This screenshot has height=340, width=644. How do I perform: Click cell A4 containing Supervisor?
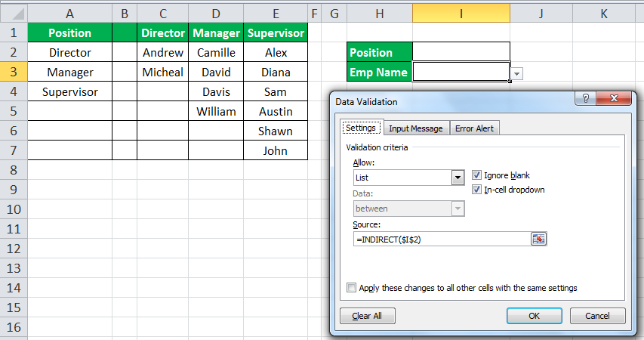[x=69, y=91]
